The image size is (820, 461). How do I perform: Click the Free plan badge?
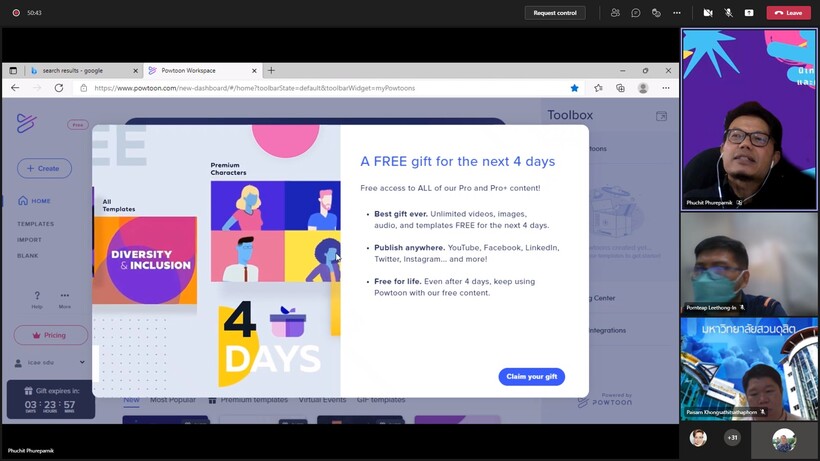[77, 125]
